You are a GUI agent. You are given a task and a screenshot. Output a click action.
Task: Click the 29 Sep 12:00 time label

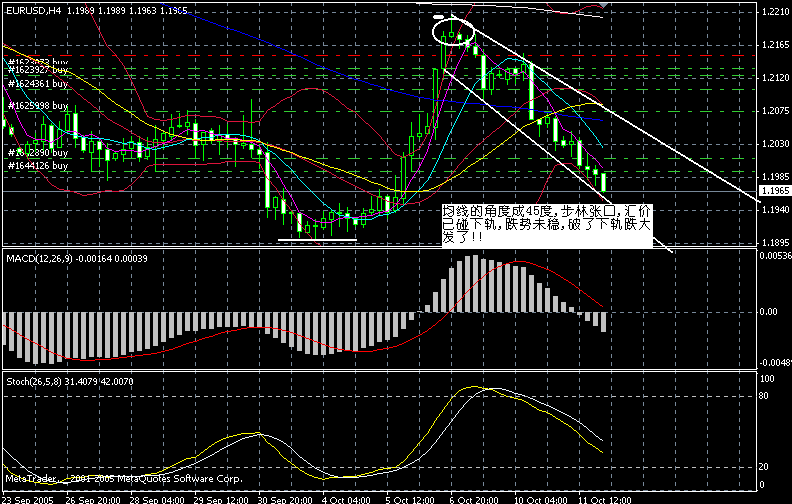pos(221,500)
